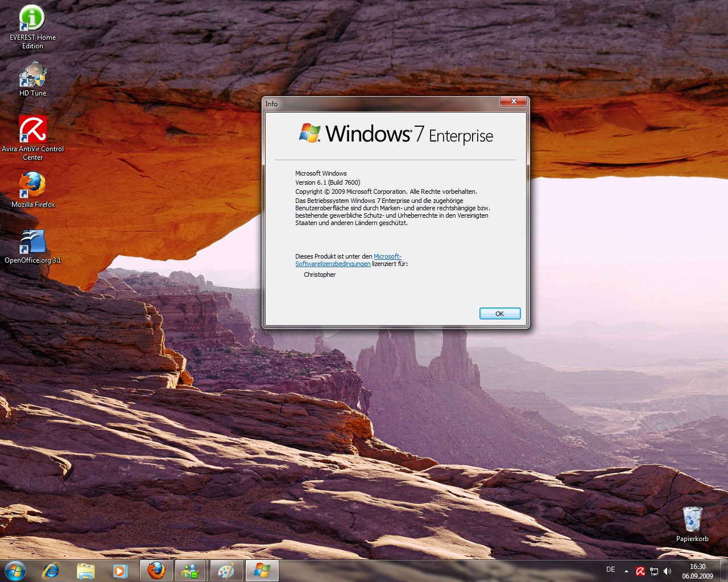The height and width of the screenshot is (582, 728).
Task: Select the Papierkorb recycle bin icon
Action: tap(692, 519)
